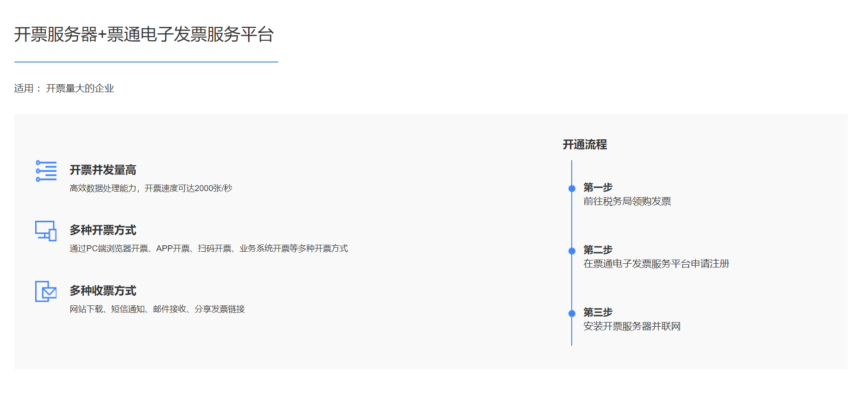868x404 pixels.
Task: Click the heading 开票并发量高
Action: pyautogui.click(x=103, y=170)
